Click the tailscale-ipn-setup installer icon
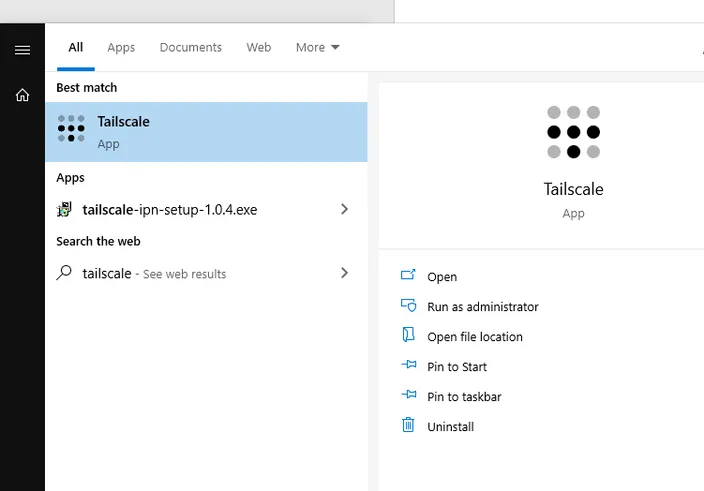Screen dimensions: 704x491 pyautogui.click(x=64, y=209)
